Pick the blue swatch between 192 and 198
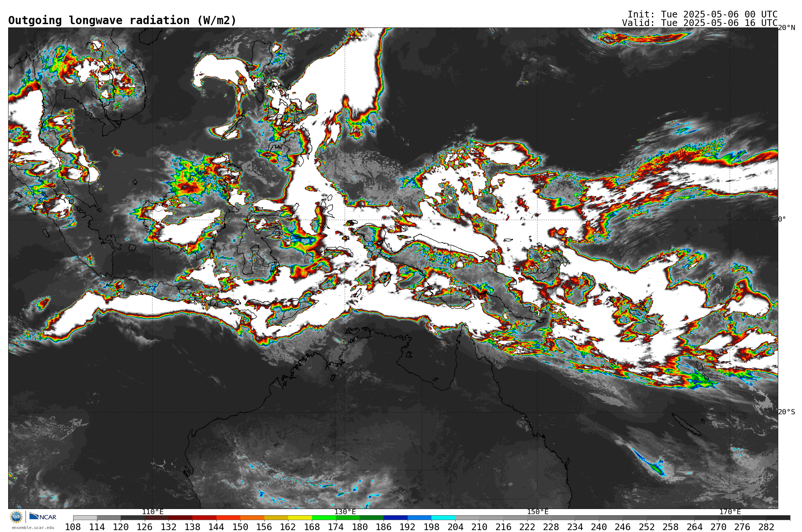802x532 pixels. pos(420,518)
